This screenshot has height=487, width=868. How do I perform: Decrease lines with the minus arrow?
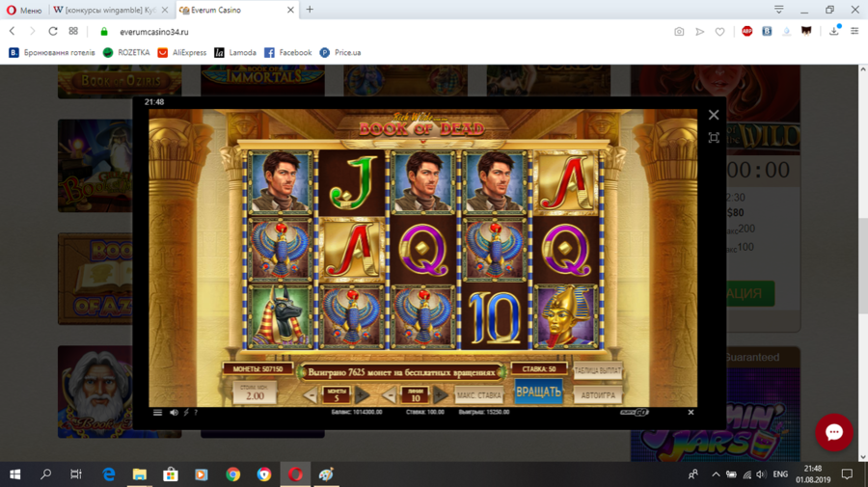click(390, 395)
